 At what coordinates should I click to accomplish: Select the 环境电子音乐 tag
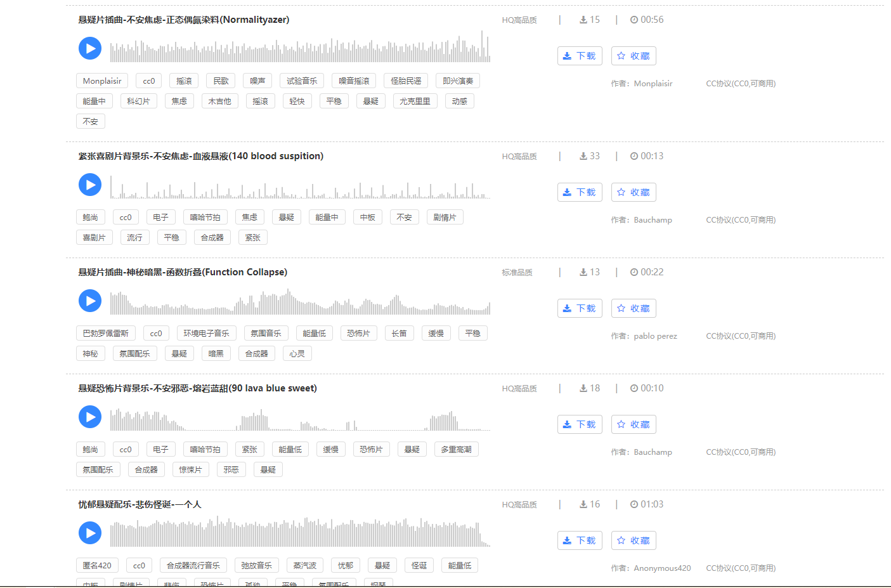click(x=207, y=333)
